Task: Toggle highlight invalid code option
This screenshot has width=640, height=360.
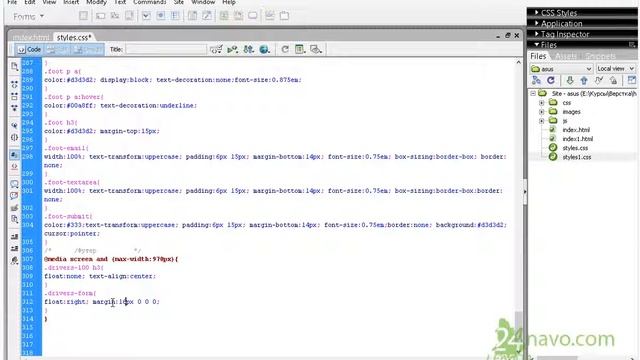Action: point(14,167)
